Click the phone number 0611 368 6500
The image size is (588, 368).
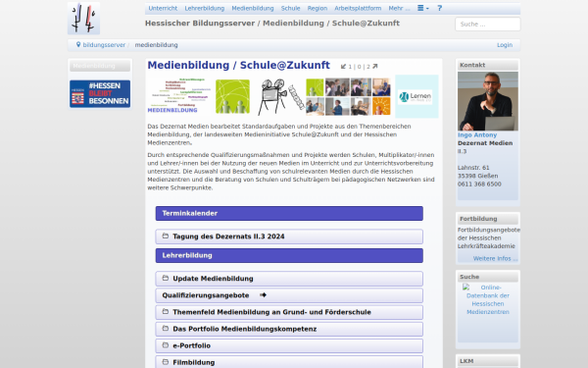tap(479, 184)
